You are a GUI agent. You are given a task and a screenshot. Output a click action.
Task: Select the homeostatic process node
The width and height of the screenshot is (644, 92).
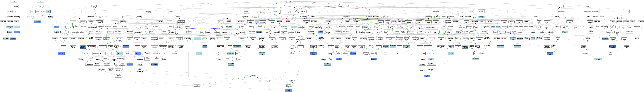coord(588,6)
